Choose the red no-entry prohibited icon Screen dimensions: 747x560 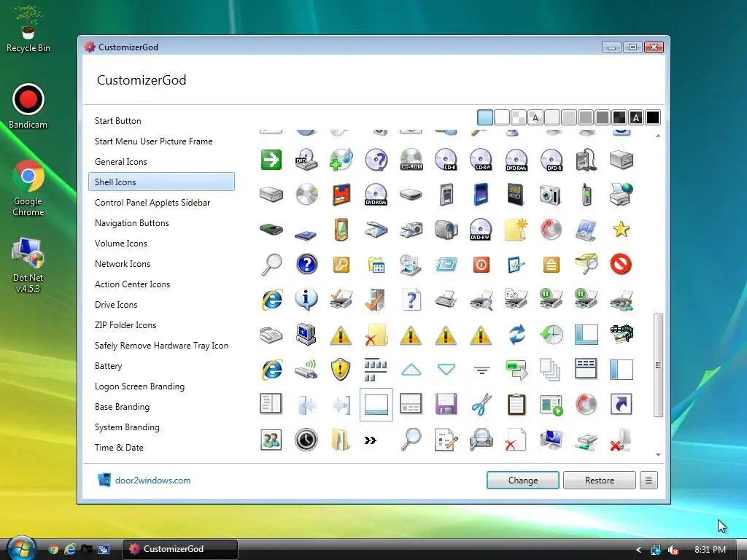[622, 264]
